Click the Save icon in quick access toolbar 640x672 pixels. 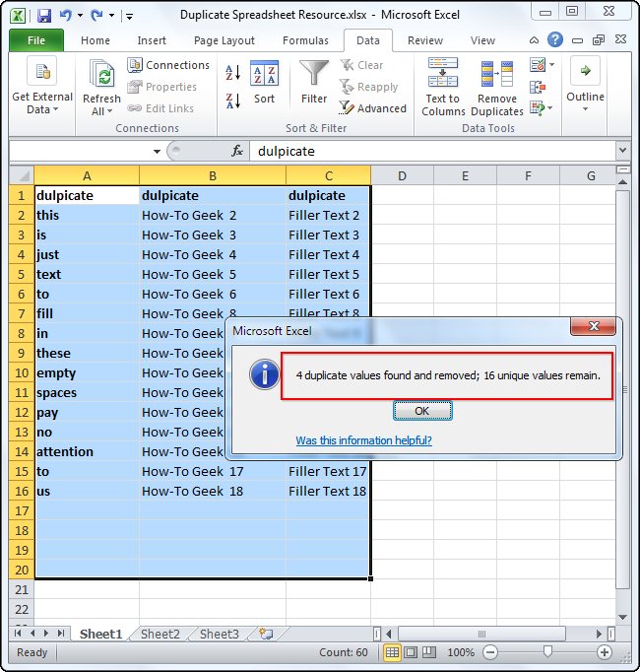point(44,16)
